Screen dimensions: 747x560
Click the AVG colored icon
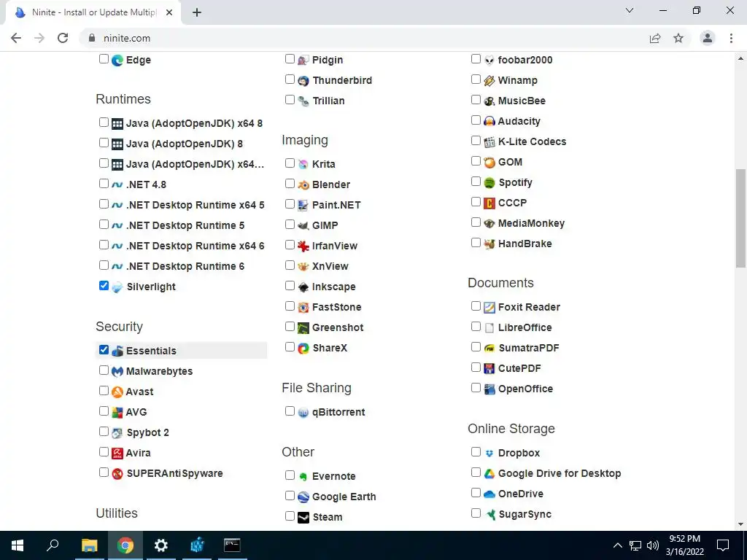(117, 413)
